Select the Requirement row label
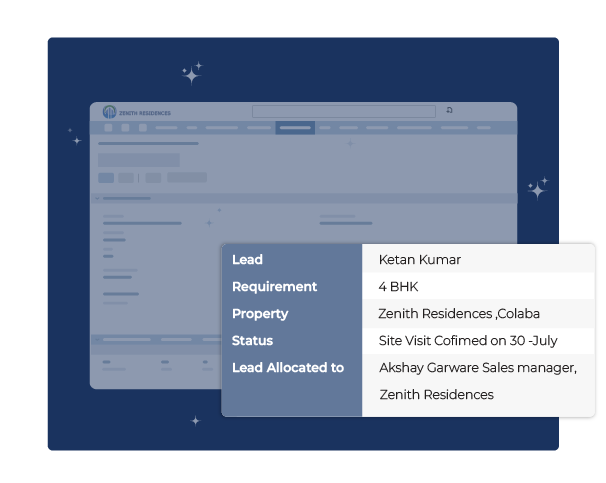 click(x=274, y=287)
